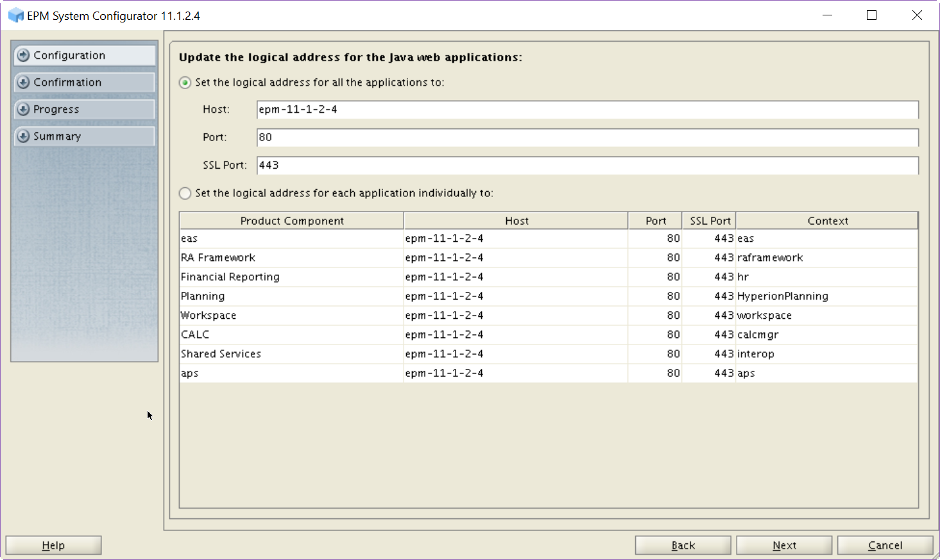940x560 pixels.
Task: Click the Cancel button
Action: (x=885, y=545)
